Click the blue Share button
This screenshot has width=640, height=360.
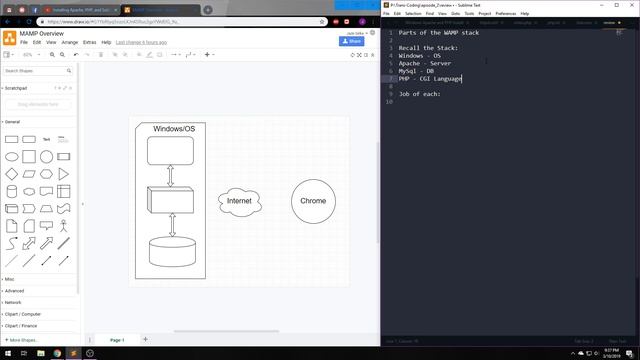351,41
